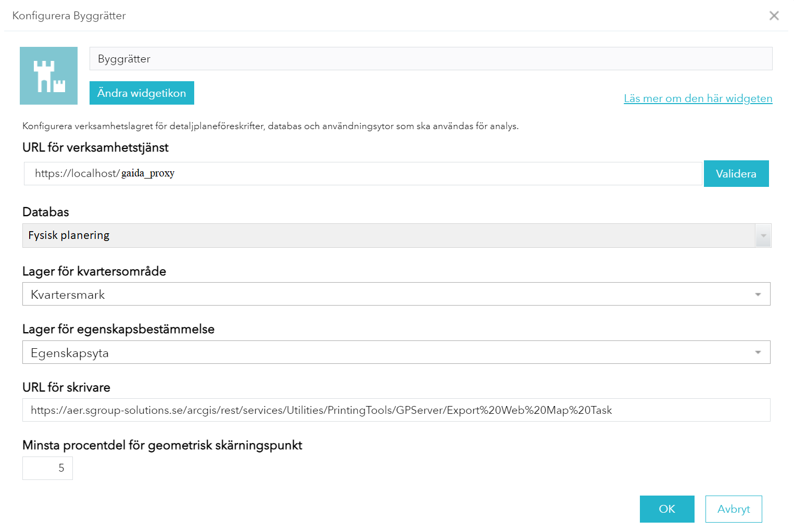This screenshot has width=794, height=532.
Task: Close the Konfigurera Byggrätter dialog
Action: point(774,16)
